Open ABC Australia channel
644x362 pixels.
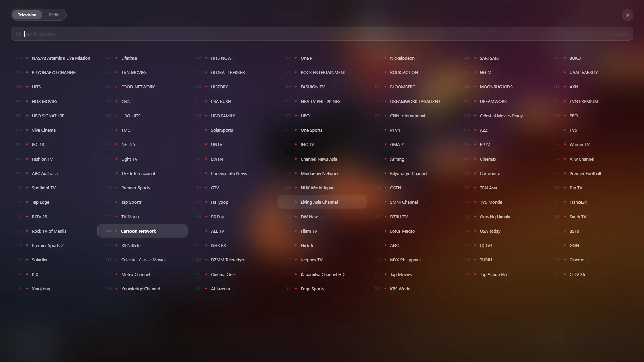(x=53, y=173)
